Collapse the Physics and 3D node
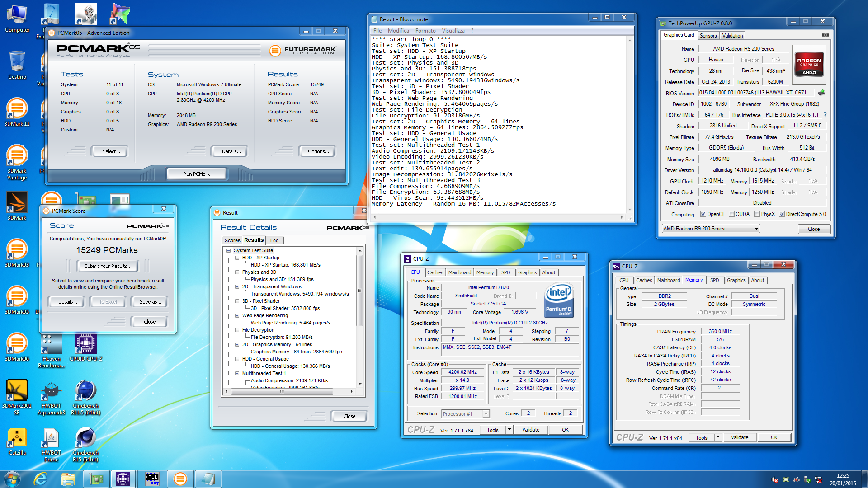This screenshot has width=868, height=488. pos(237,272)
